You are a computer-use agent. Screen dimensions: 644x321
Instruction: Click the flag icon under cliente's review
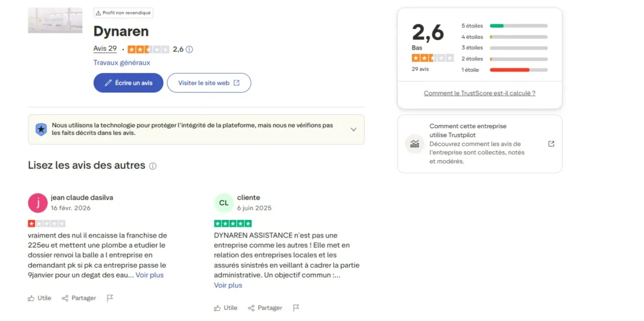point(296,308)
